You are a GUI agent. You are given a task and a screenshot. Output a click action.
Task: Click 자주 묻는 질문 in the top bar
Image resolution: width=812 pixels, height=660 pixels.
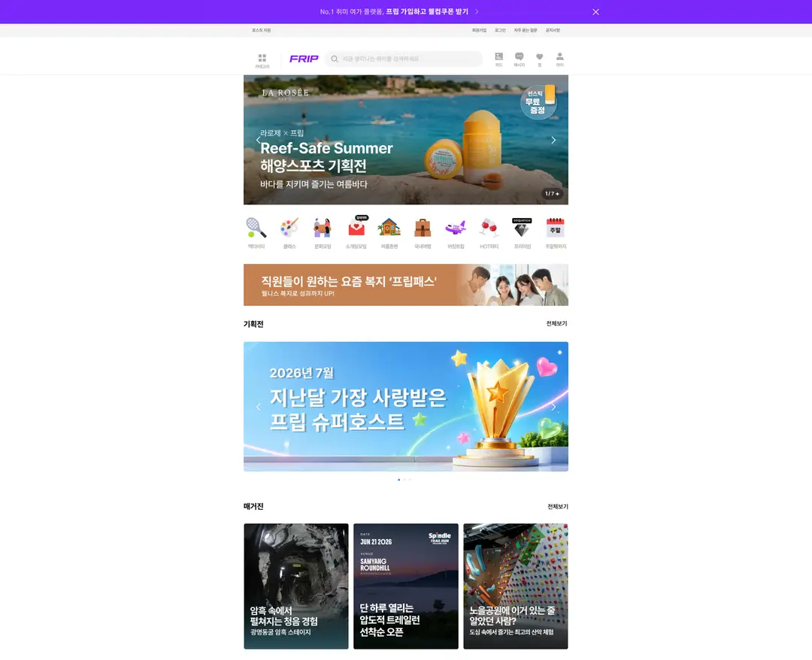[526, 31]
